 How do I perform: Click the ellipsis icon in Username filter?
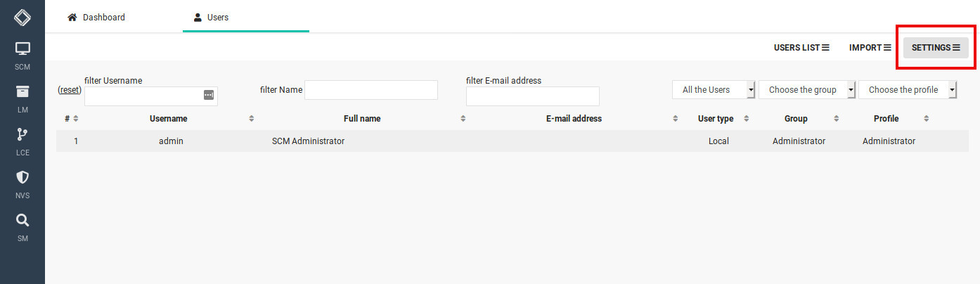[x=209, y=95]
